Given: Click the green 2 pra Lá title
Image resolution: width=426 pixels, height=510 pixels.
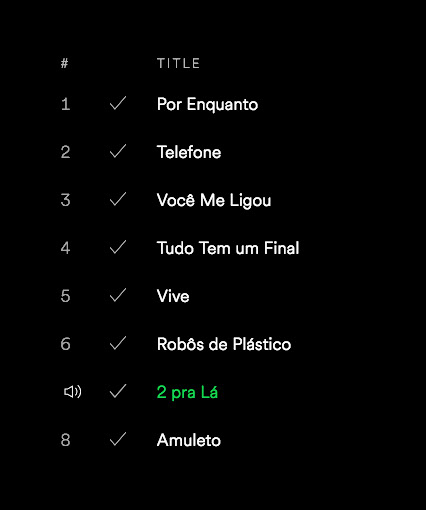Looking at the screenshot, I should click(187, 392).
